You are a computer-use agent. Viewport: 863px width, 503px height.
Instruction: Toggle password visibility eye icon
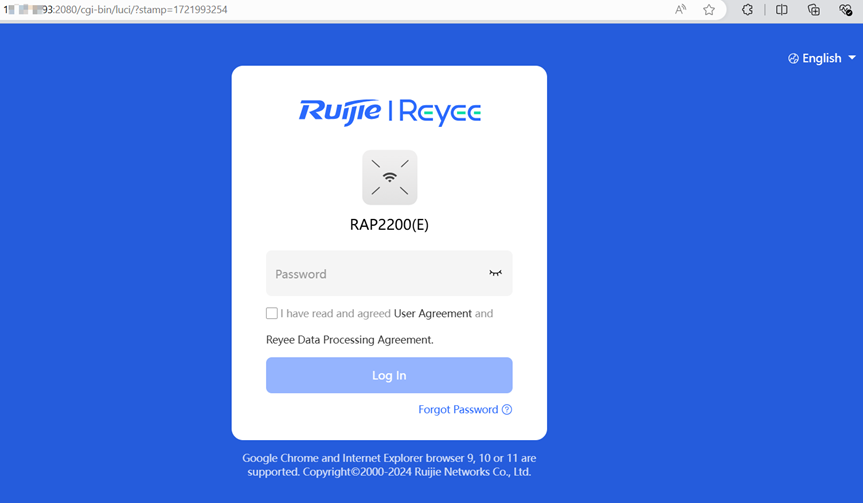[x=495, y=273]
